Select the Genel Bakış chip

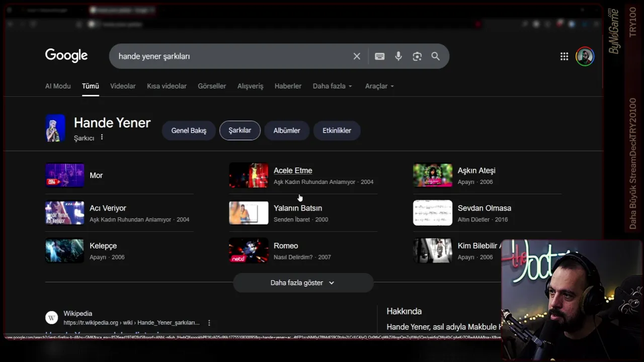189,130
